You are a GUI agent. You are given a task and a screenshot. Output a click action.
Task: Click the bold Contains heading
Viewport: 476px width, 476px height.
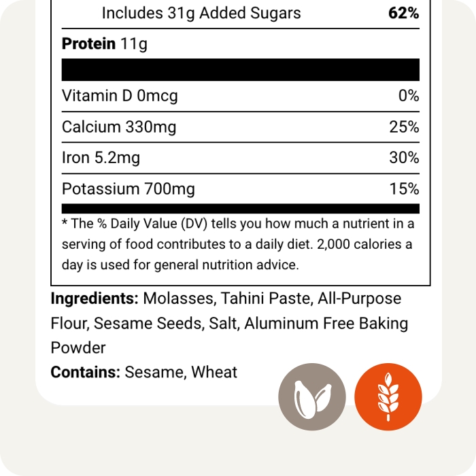(x=86, y=372)
